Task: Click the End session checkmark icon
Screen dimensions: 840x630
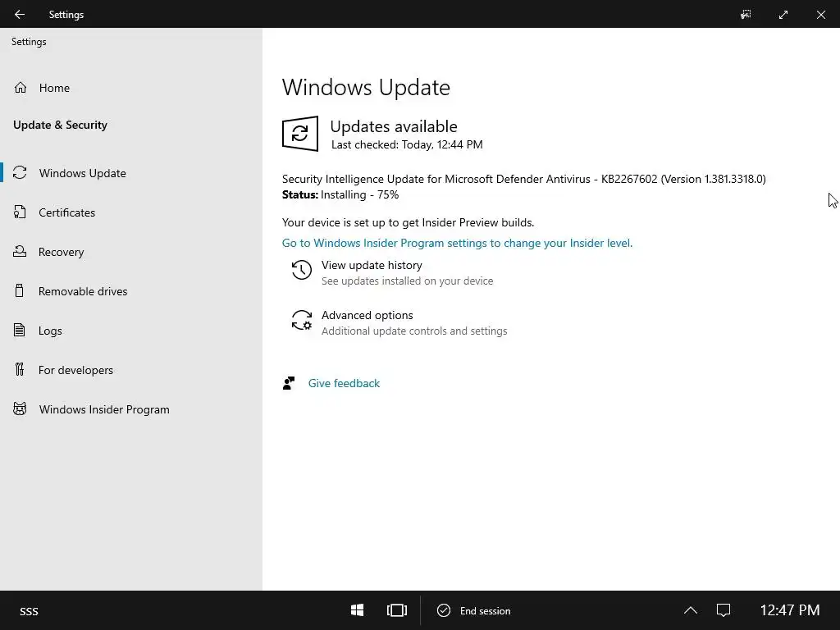Action: click(x=444, y=610)
